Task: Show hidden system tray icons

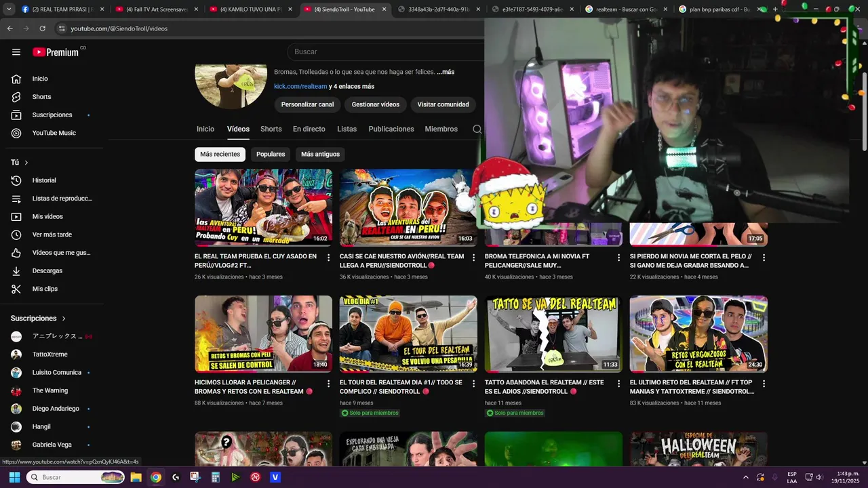Action: [746, 477]
